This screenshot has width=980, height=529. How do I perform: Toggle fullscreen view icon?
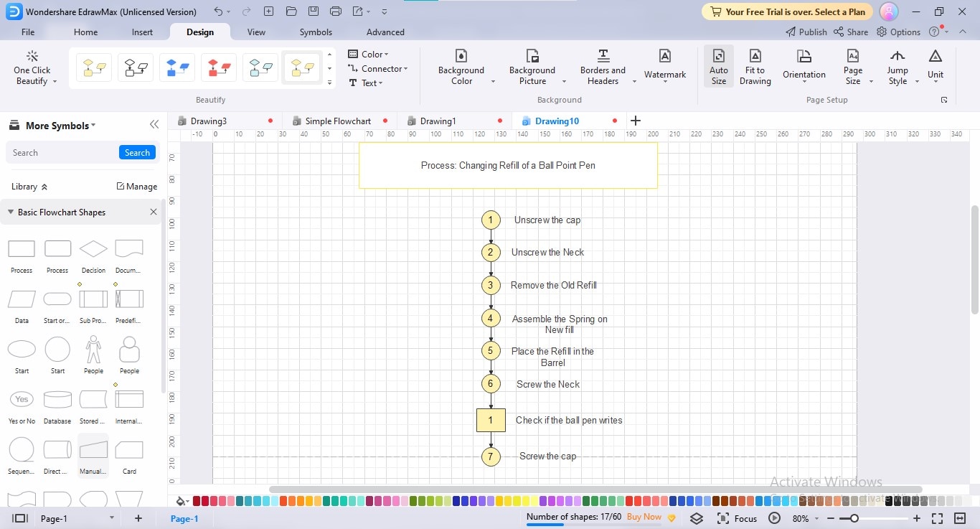click(938, 518)
